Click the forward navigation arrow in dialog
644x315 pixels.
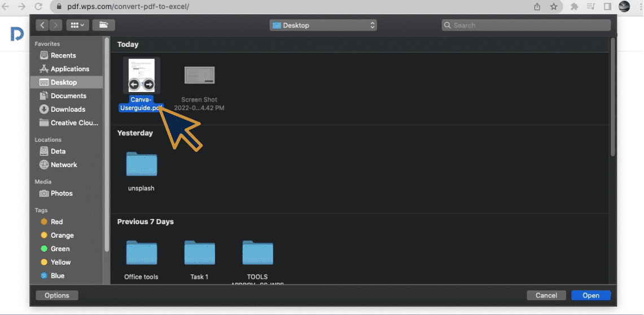pos(56,25)
